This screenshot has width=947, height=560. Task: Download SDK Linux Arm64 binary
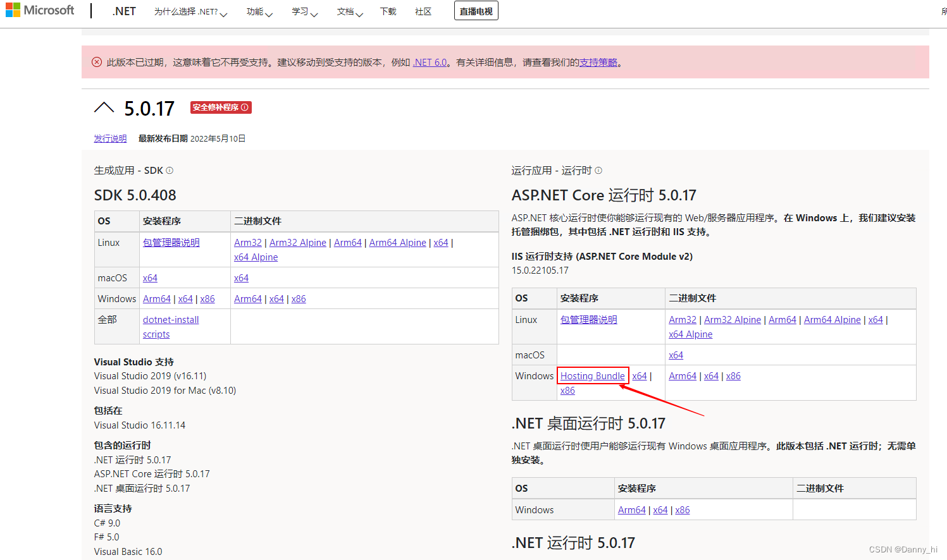pyautogui.click(x=348, y=243)
